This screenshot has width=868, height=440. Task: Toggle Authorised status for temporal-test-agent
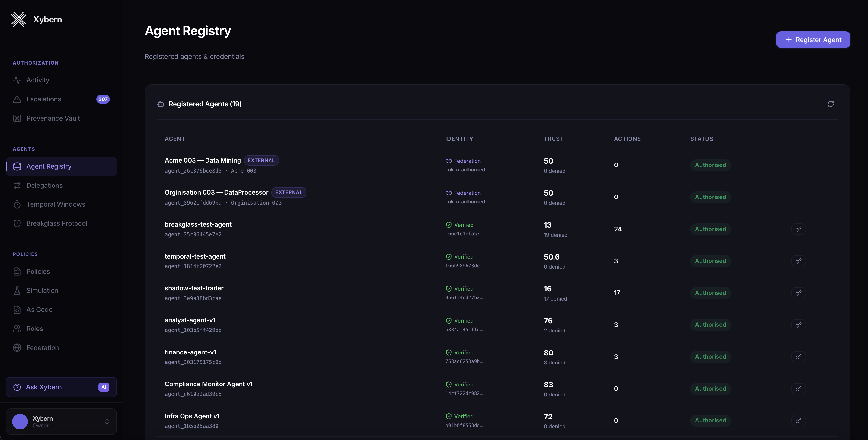coord(710,260)
